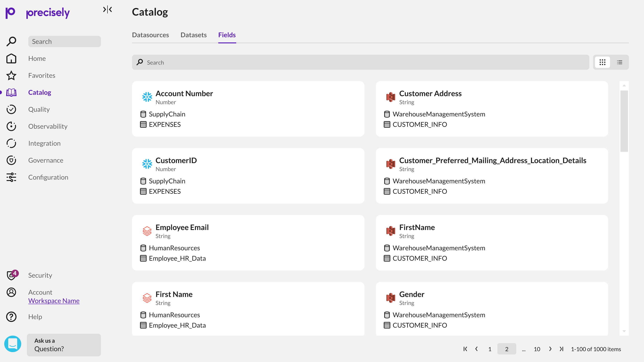644x362 pixels.
Task: Go to page 10
Action: pos(537,349)
